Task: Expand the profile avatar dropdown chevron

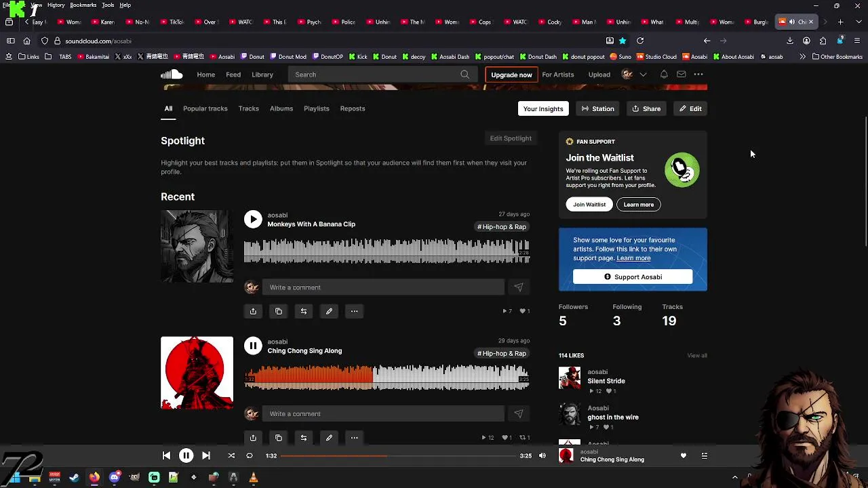Action: click(643, 75)
